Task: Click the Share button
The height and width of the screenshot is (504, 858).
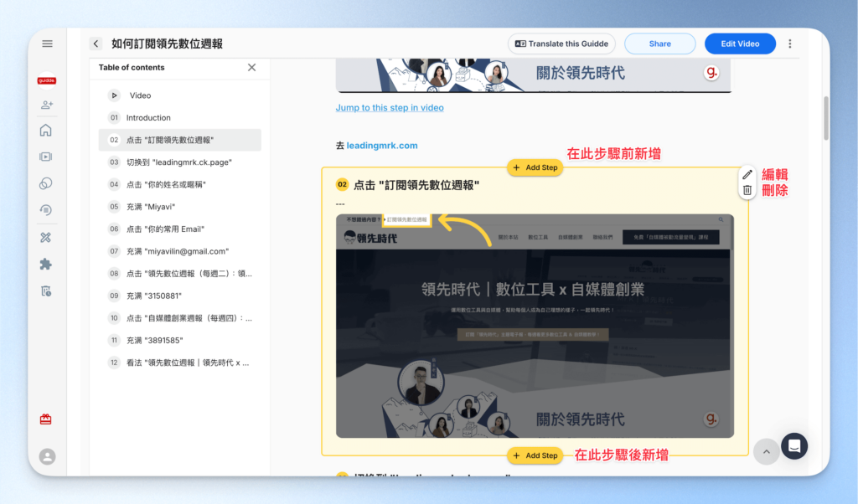Action: 660,44
